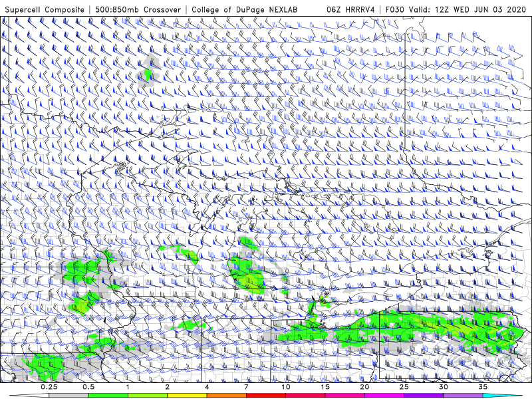532x399 pixels.
Task: Click 'College of DuPage NEXLAB' header text
Action: coord(244,9)
